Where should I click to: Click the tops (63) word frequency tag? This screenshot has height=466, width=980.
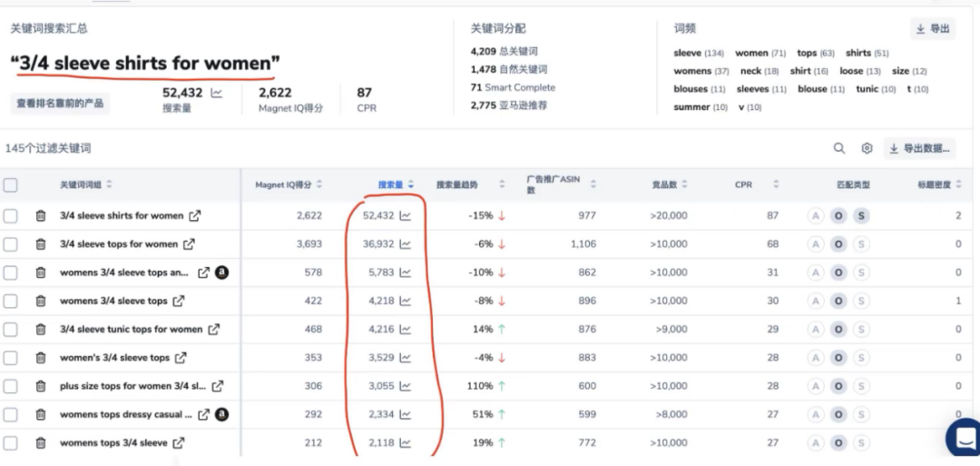[x=816, y=54]
